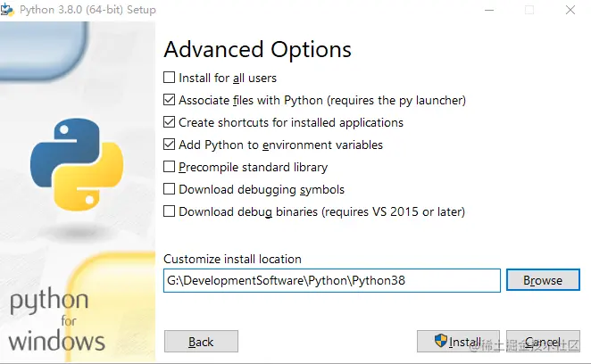Image resolution: width=591 pixels, height=364 pixels.
Task: Go Back to previous setup page
Action: [201, 342]
